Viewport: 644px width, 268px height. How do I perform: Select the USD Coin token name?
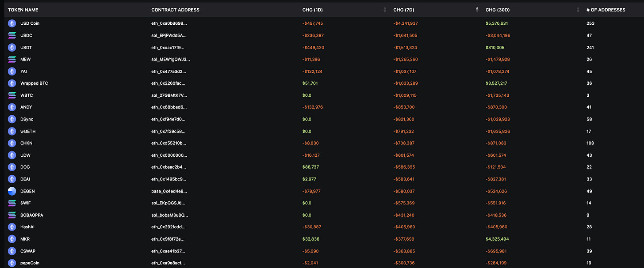pyautogui.click(x=30, y=23)
